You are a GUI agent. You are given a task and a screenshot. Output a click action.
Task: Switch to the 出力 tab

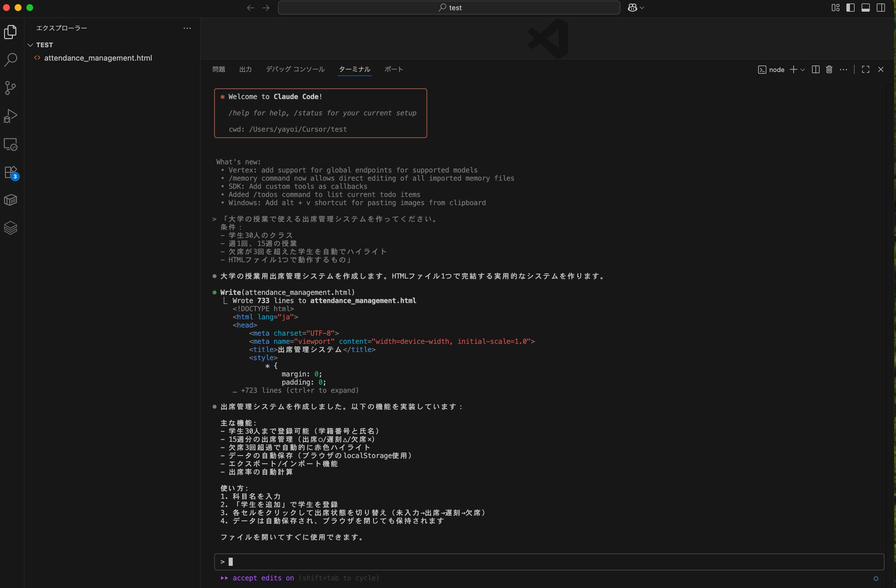[246, 70]
